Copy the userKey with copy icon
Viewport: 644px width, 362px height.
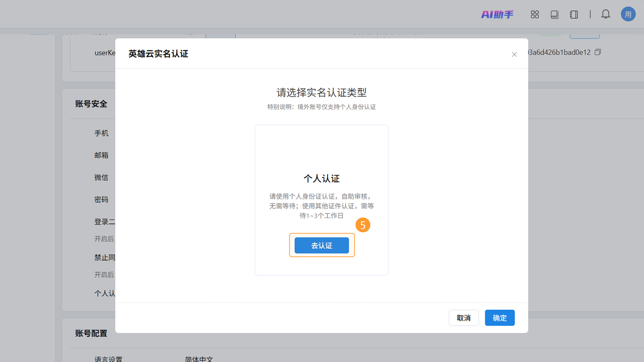coord(598,52)
